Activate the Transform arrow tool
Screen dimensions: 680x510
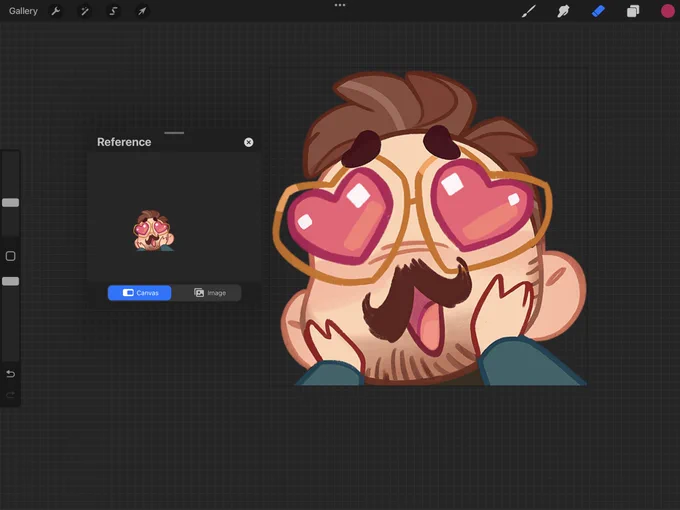coord(142,11)
